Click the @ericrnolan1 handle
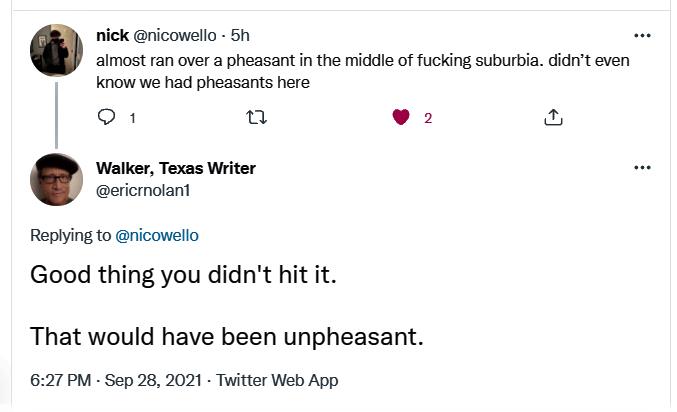The width and height of the screenshot is (677, 412). 141,188
